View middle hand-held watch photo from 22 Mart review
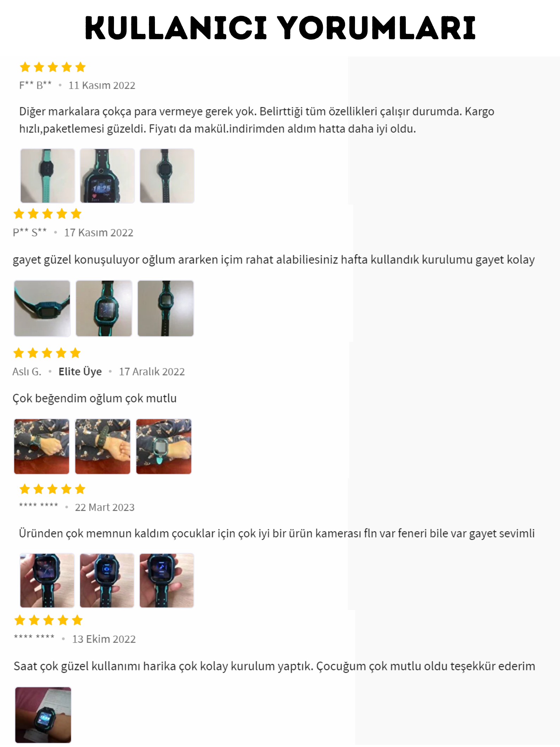The image size is (560, 747). pos(107,581)
